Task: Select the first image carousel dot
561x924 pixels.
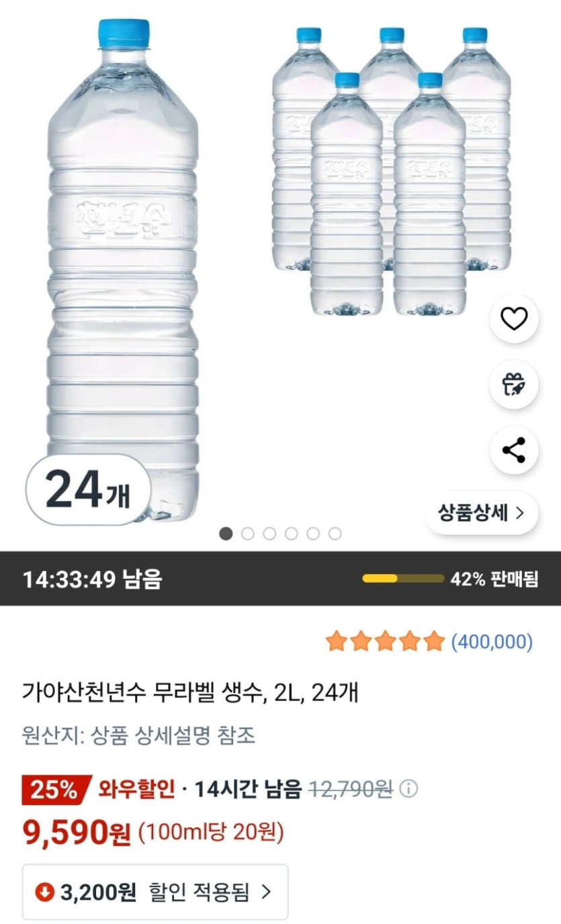Action: click(226, 534)
